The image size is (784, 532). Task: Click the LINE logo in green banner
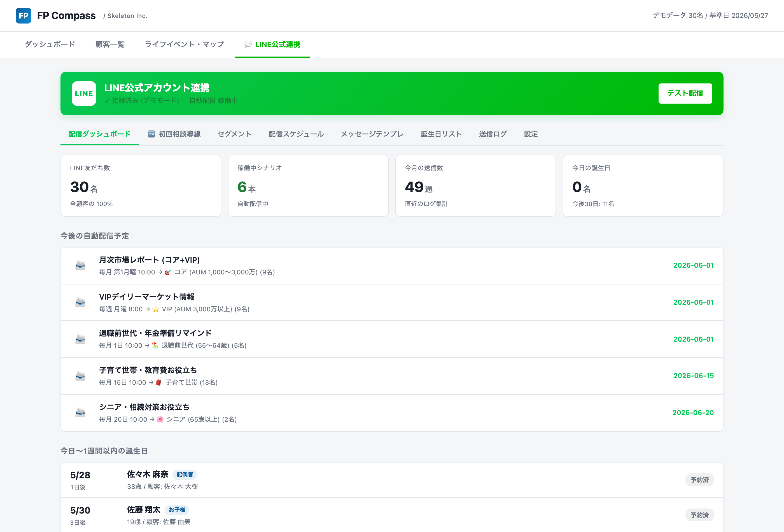coord(84,94)
